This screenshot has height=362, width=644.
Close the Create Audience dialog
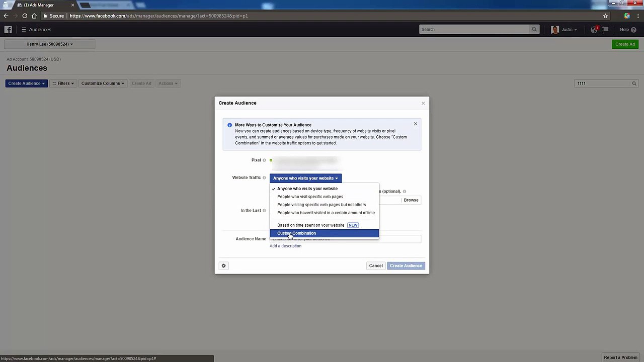[423, 103]
